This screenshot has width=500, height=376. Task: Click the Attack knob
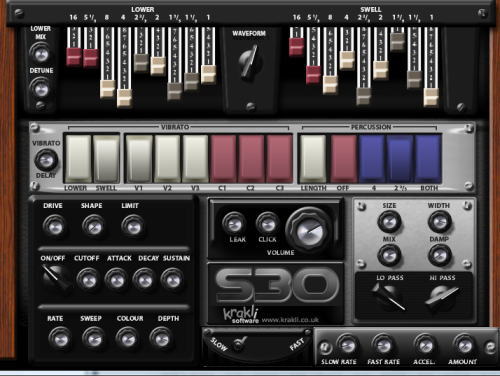(x=116, y=279)
